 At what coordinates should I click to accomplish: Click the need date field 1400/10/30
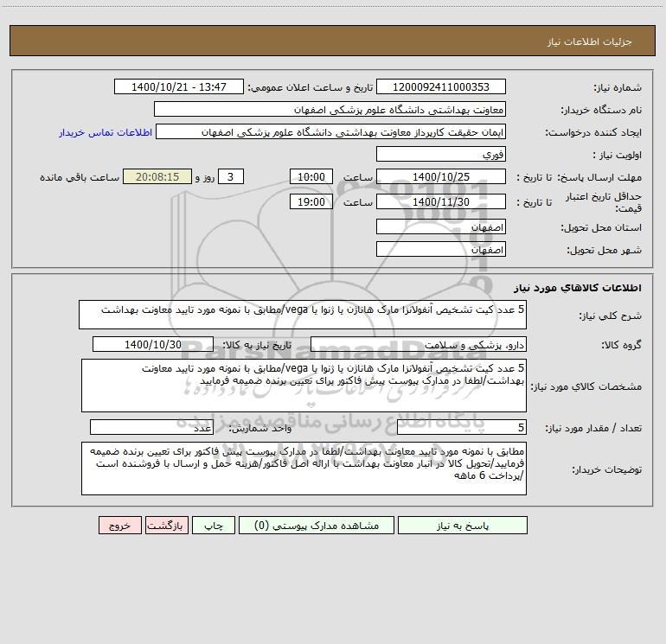(x=153, y=344)
